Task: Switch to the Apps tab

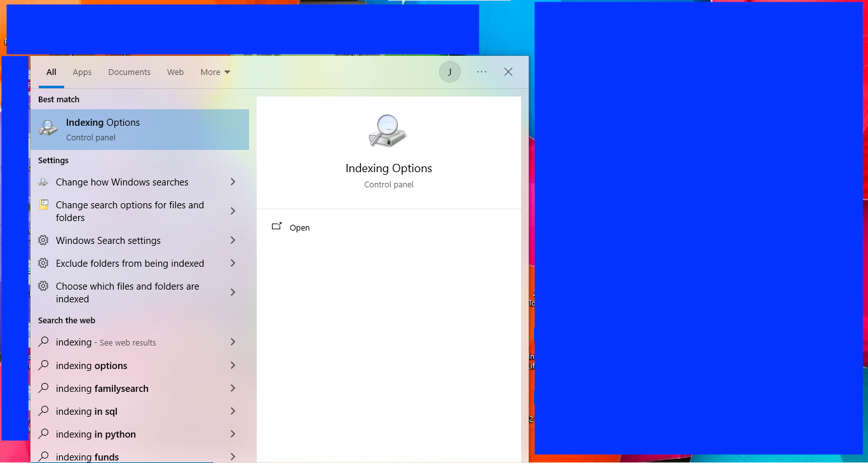Action: click(82, 72)
